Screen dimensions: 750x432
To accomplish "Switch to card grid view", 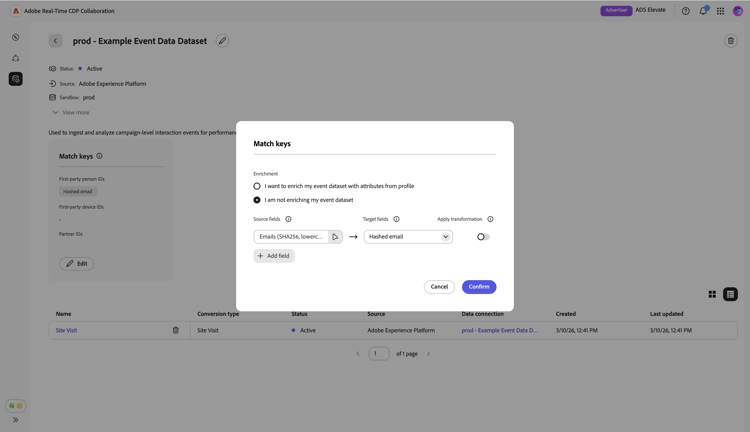I will click(712, 294).
